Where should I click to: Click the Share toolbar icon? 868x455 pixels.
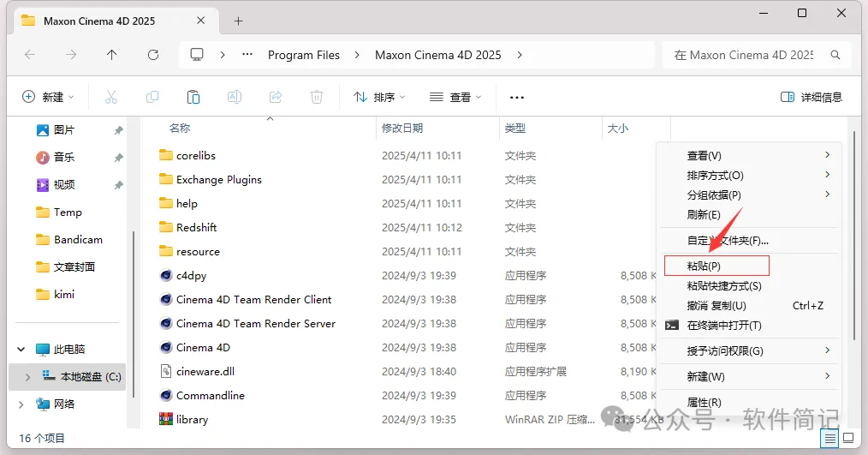(x=276, y=98)
